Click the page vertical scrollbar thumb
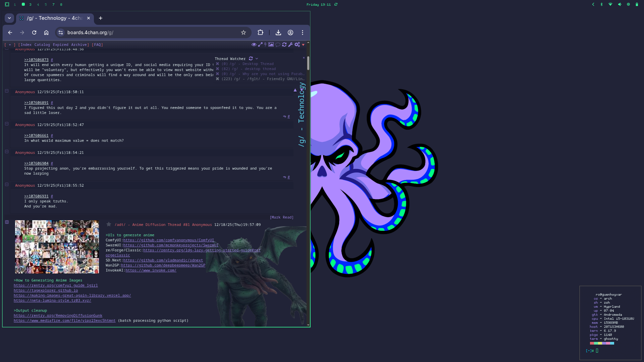This screenshot has height=362, width=644. coord(308,63)
